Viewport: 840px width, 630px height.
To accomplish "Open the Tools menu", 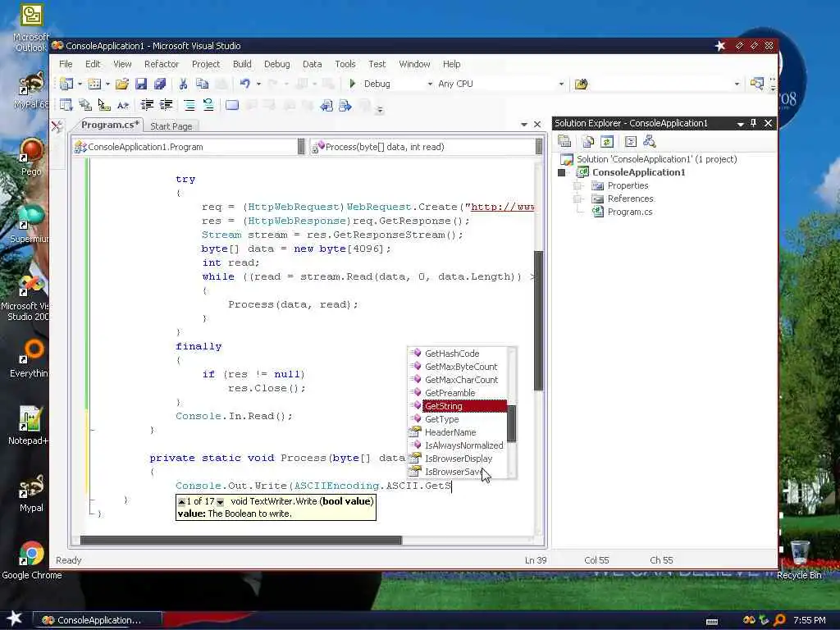I will tap(345, 64).
